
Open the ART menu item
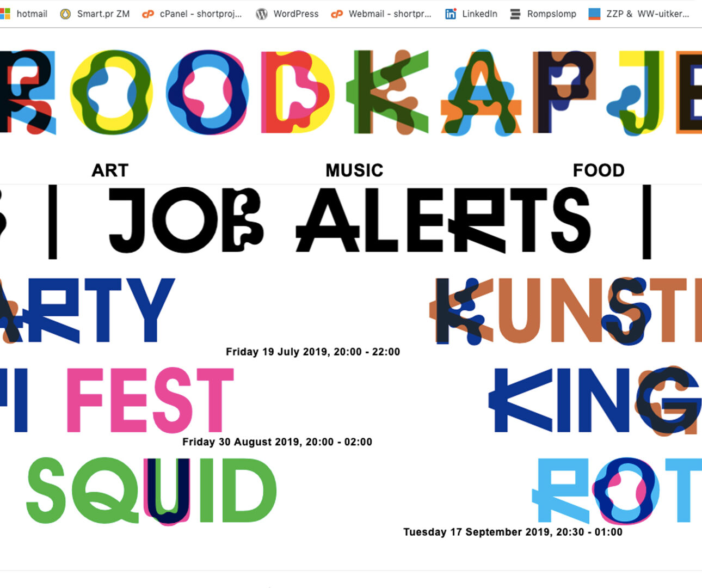110,170
